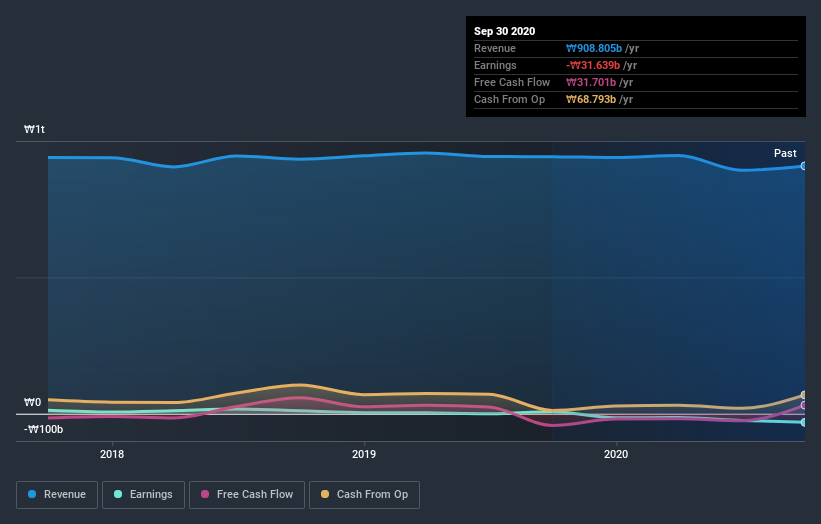Click the Free Cash Flow endpoint marker
This screenshot has width=821, height=524.
(804, 405)
